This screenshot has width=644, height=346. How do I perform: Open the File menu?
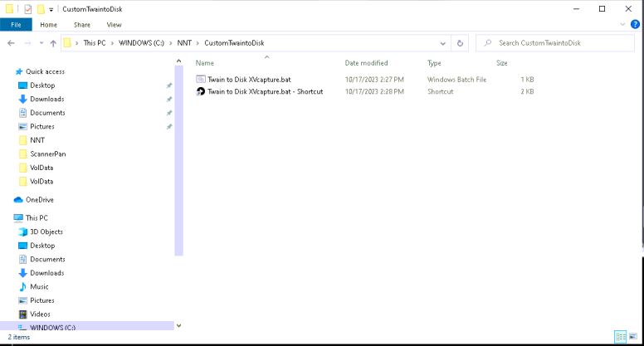16,25
